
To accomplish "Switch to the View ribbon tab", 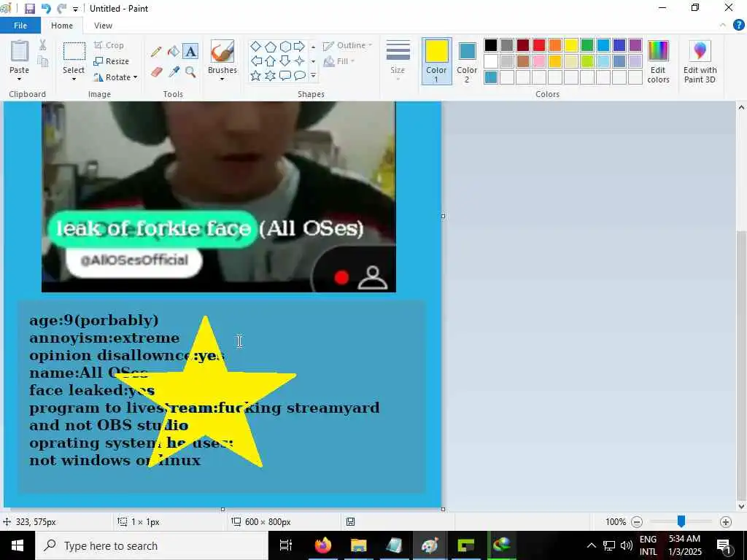I will coord(103,26).
